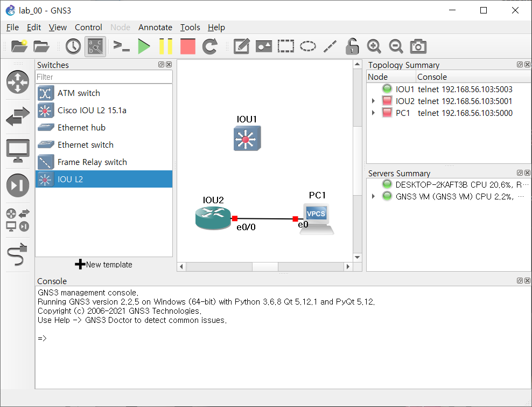Viewport: 532px width, 407px height.
Task: Select the IOU1 switch node on canvas
Action: [247, 139]
